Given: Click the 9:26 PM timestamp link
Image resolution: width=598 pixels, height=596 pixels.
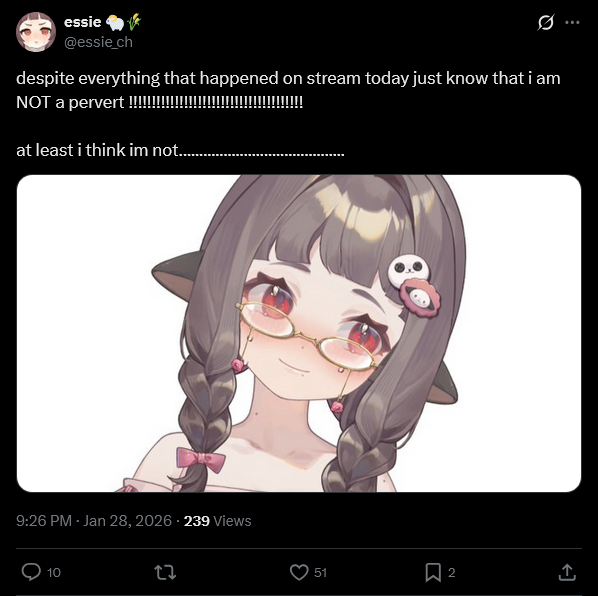Looking at the screenshot, I should [x=94, y=521].
